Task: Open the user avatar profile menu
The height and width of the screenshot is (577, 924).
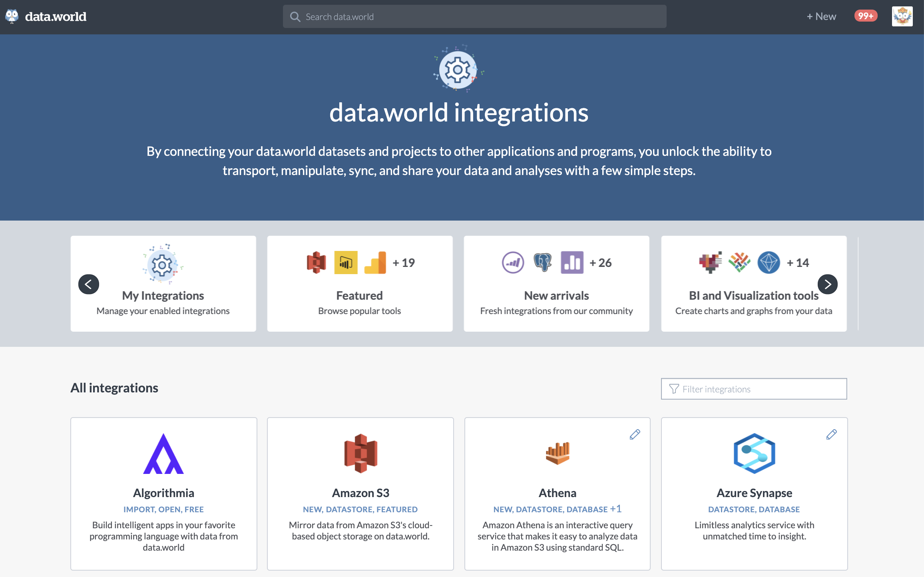Action: (902, 16)
